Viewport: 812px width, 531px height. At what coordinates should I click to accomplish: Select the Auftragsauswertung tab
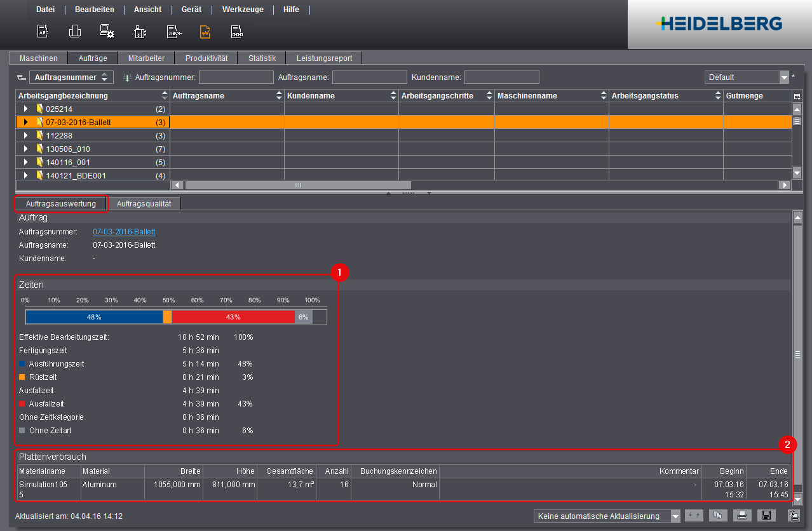61,204
